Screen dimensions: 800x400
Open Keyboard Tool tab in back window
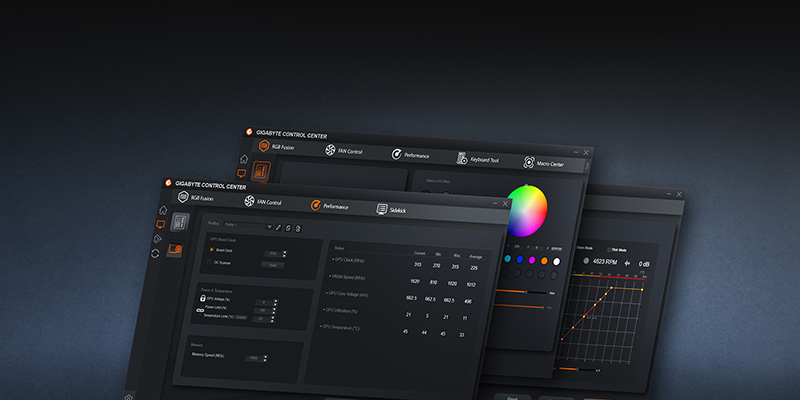478,159
